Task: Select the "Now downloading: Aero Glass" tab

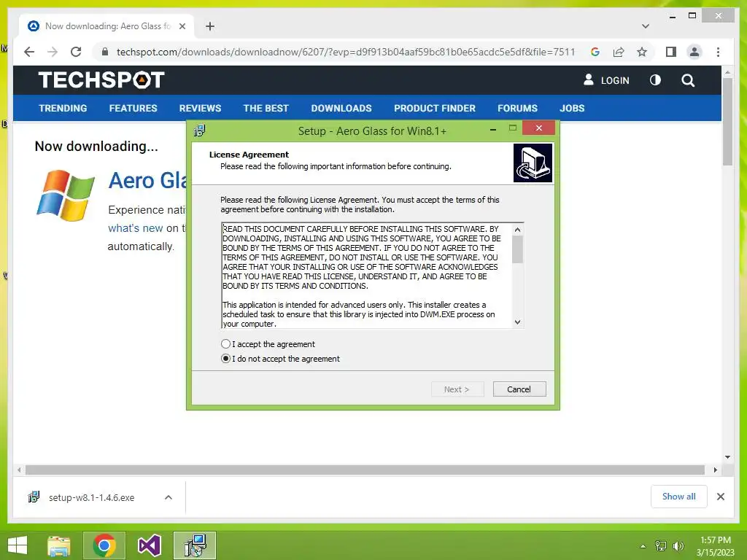Action: (x=107, y=26)
